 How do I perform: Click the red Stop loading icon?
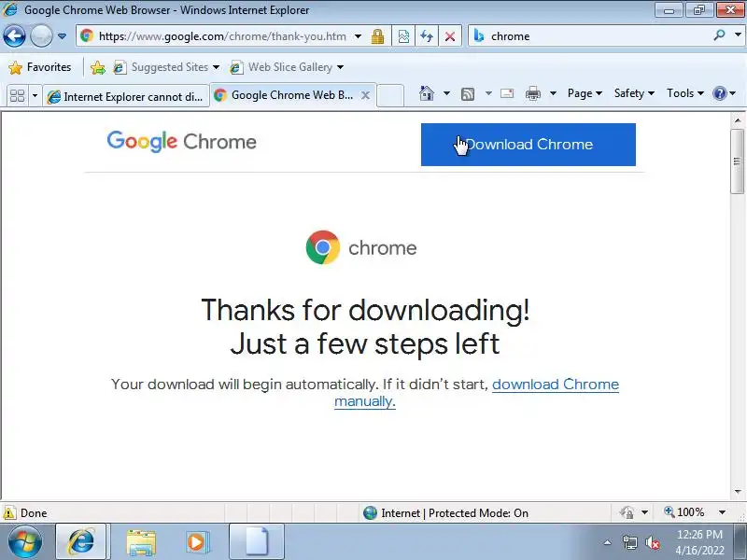click(x=450, y=36)
